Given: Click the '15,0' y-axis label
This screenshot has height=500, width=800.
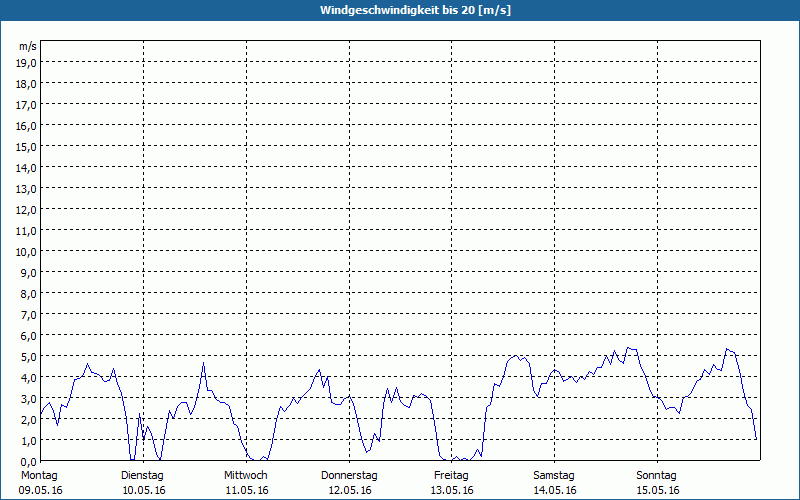Looking at the screenshot, I should click(26, 147).
